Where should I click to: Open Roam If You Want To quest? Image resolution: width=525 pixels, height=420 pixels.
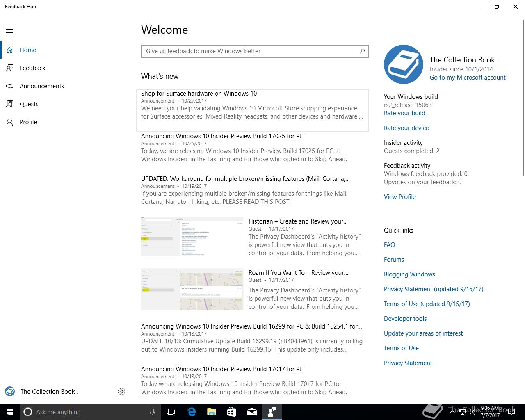[298, 273]
